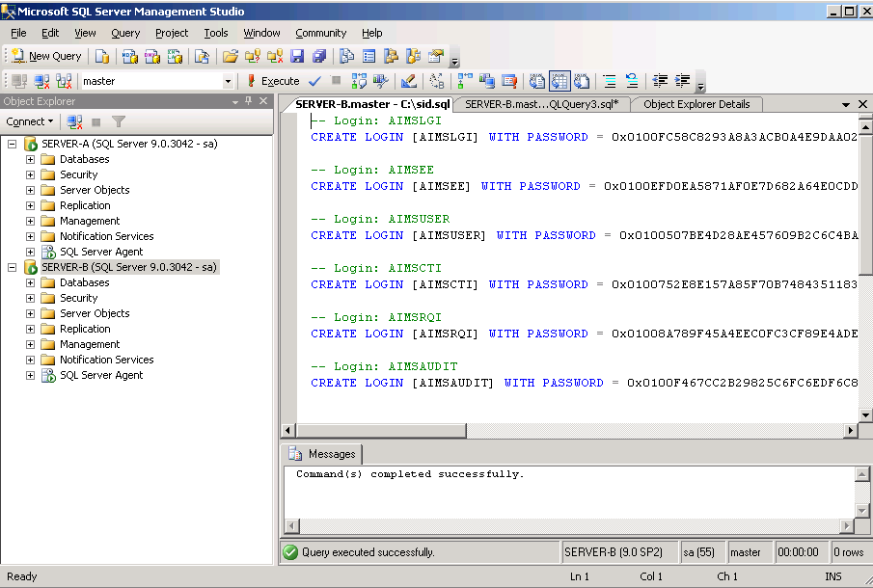Click the Open File folder icon
Image resolution: width=873 pixels, height=588 pixels.
231,57
